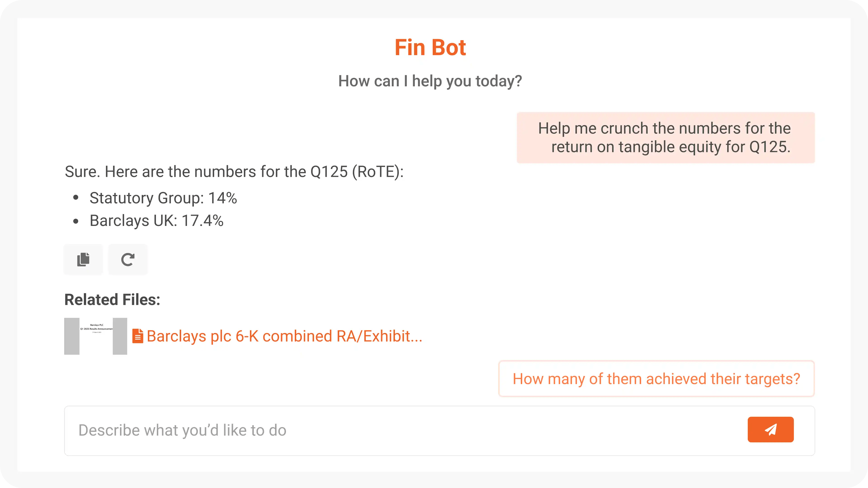
Task: Click the 'Sure. Here are the numbers' reply line
Action: pyautogui.click(x=234, y=172)
